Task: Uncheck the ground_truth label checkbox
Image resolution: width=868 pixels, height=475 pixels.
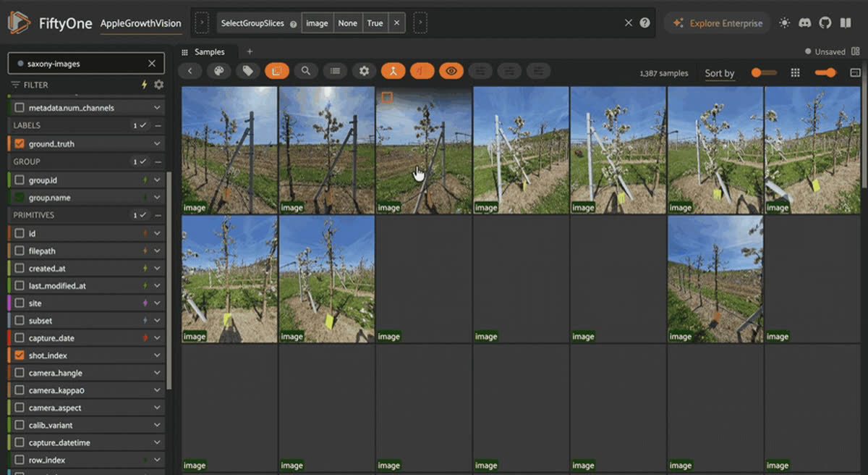Action: click(x=20, y=144)
